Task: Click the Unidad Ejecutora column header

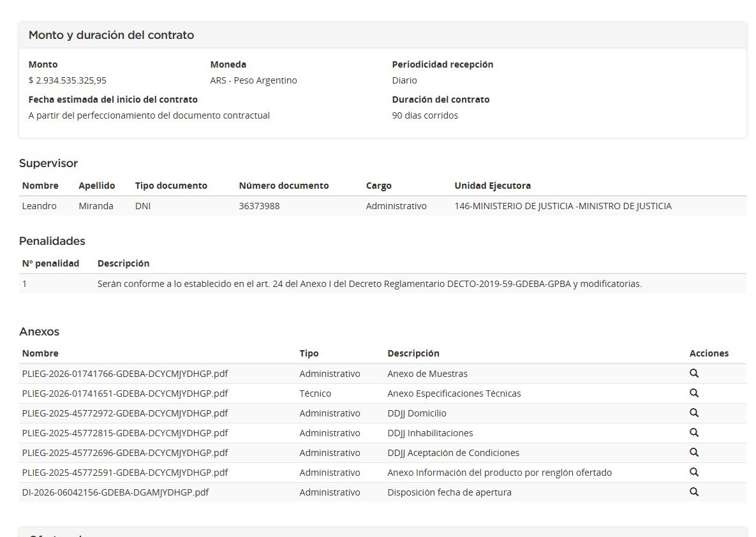Action: click(493, 186)
